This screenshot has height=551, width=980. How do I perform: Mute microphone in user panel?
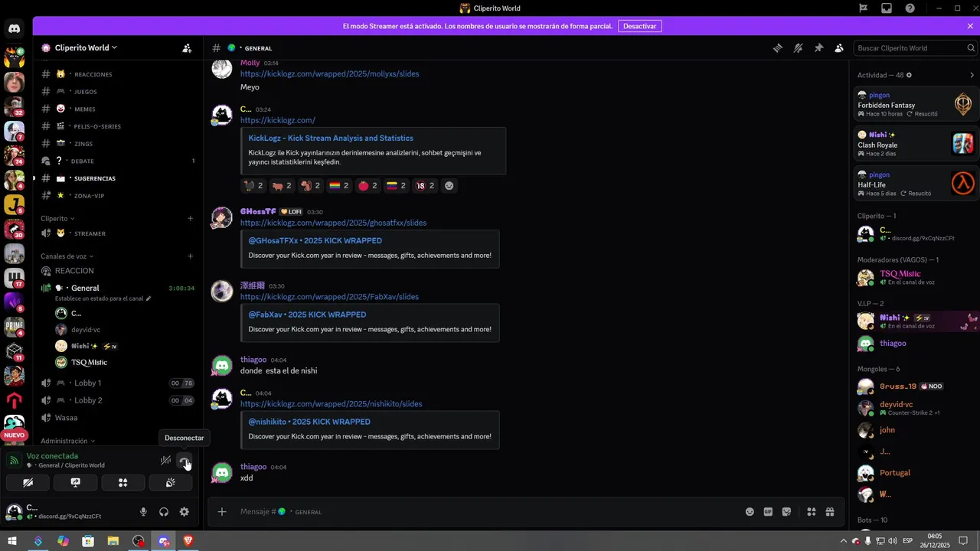tap(143, 512)
